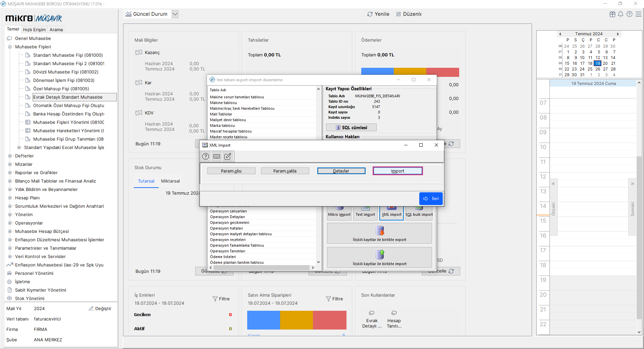Select Dövizli Muhasebe Fişi tree item
The height and width of the screenshot is (349, 644).
(66, 72)
